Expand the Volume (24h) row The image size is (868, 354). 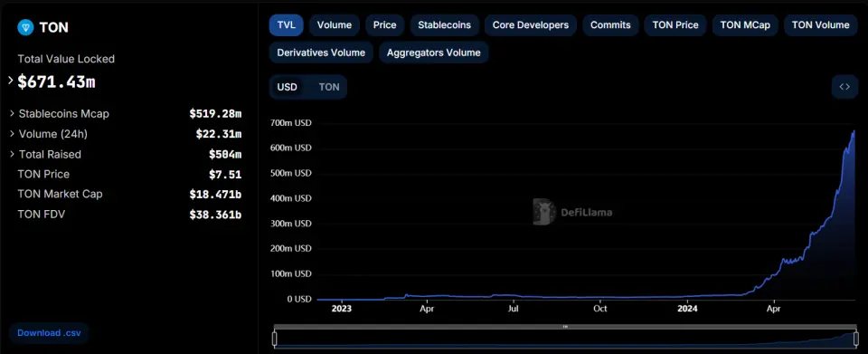[x=12, y=134]
